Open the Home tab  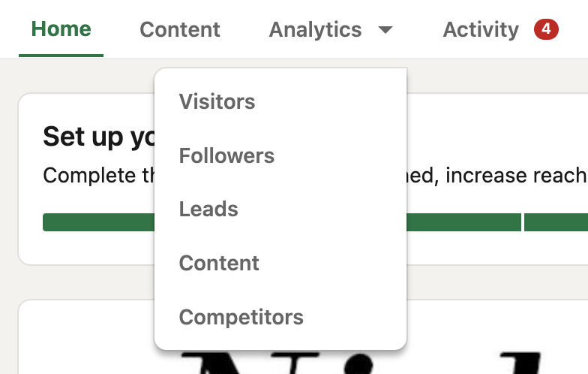click(61, 30)
